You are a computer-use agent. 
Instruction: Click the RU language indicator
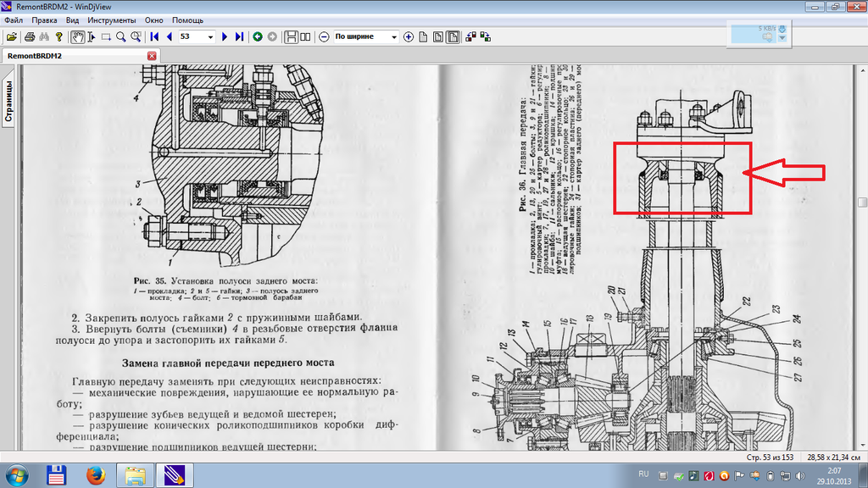click(x=643, y=474)
